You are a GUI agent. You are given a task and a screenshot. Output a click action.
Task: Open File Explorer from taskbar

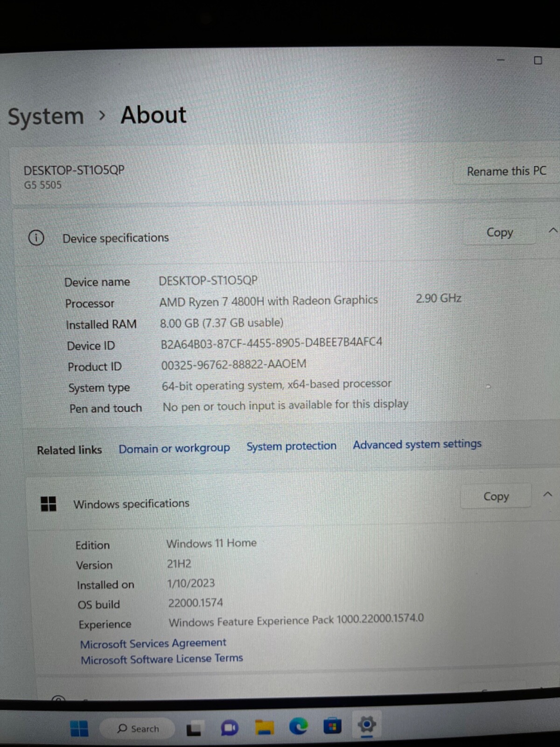pyautogui.click(x=264, y=727)
